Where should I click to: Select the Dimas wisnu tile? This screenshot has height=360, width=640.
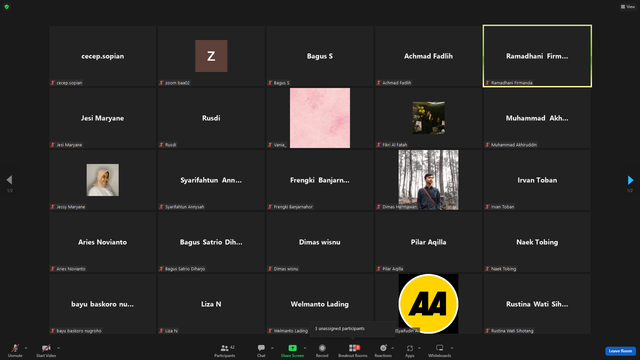click(320, 242)
